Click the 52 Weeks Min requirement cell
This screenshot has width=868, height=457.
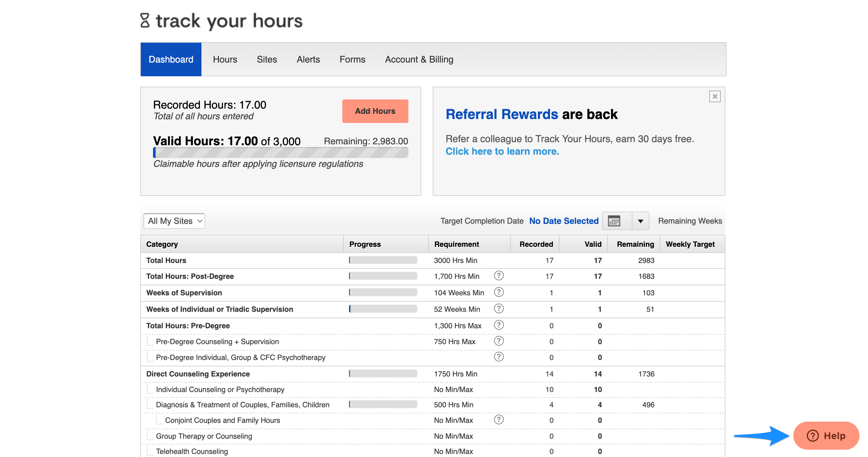point(457,309)
